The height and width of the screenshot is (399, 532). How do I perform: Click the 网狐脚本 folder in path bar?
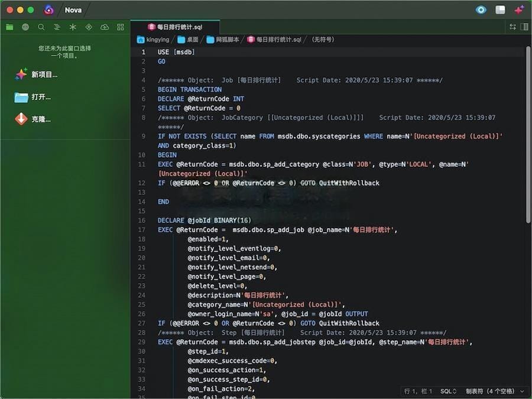pyautogui.click(x=223, y=40)
